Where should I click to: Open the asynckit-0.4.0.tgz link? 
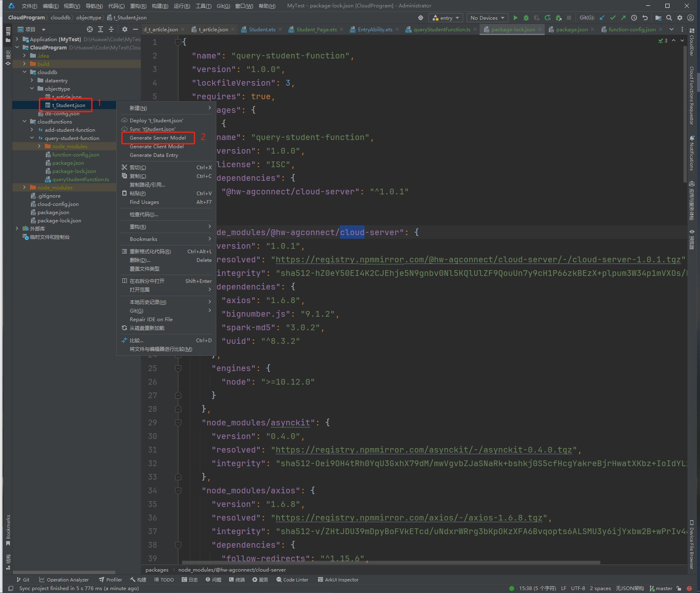pyautogui.click(x=424, y=450)
